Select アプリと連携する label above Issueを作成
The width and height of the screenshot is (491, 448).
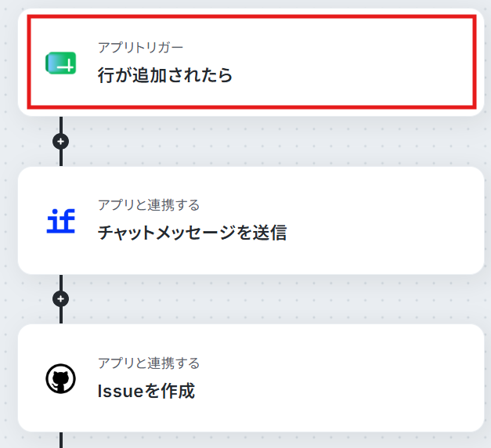pos(149,363)
